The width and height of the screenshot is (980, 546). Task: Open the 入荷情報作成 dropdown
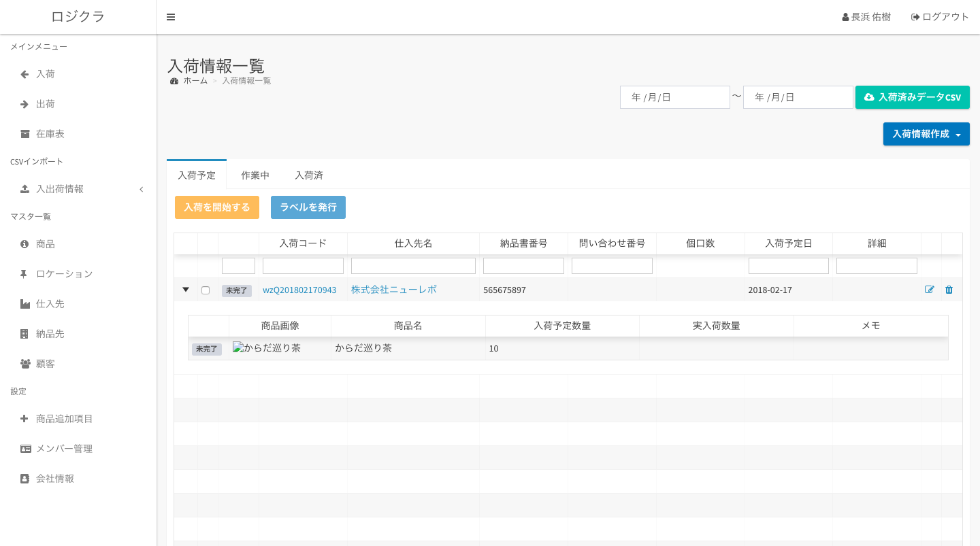click(x=926, y=134)
